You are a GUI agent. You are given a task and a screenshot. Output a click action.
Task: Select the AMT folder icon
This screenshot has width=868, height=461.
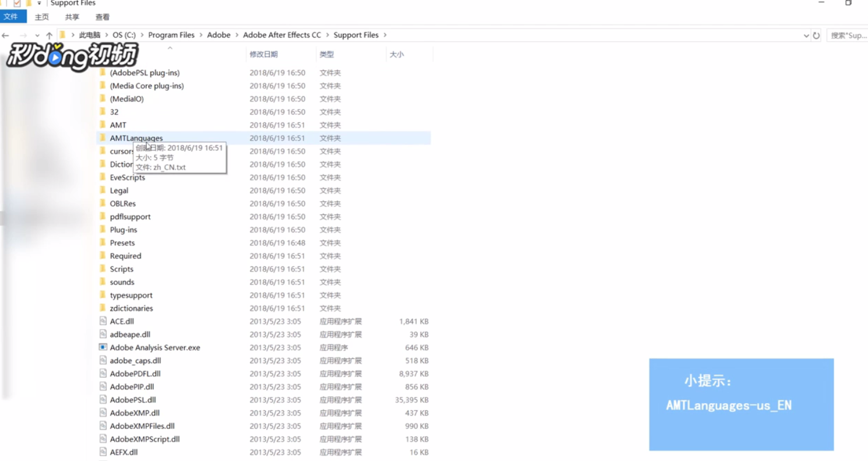(x=103, y=125)
